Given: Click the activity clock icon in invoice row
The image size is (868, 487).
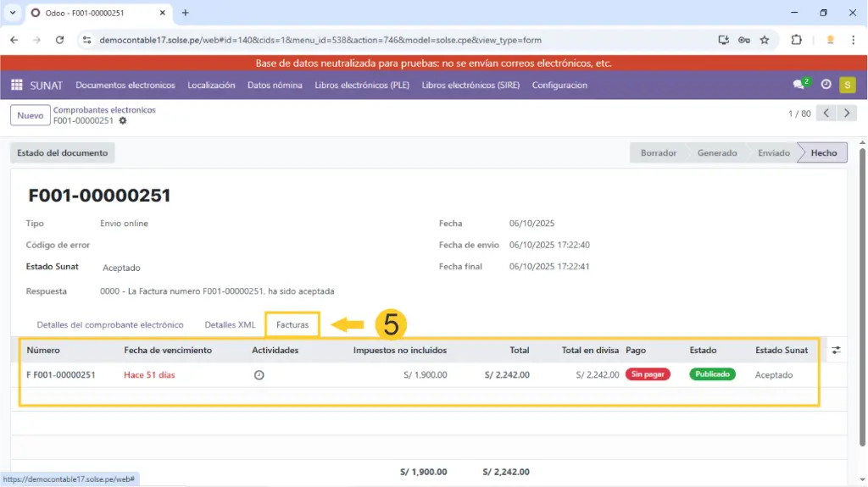Looking at the screenshot, I should click(x=259, y=374).
